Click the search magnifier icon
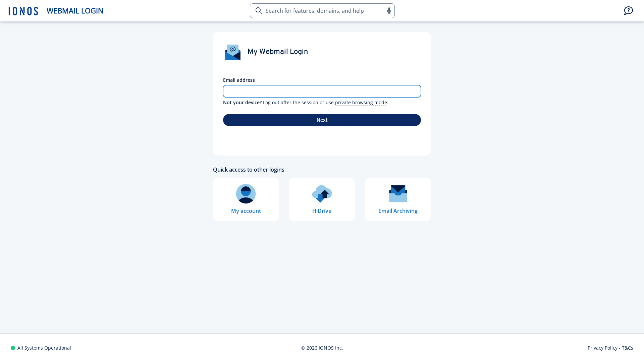Viewport: 644px width, 362px height. [x=259, y=11]
